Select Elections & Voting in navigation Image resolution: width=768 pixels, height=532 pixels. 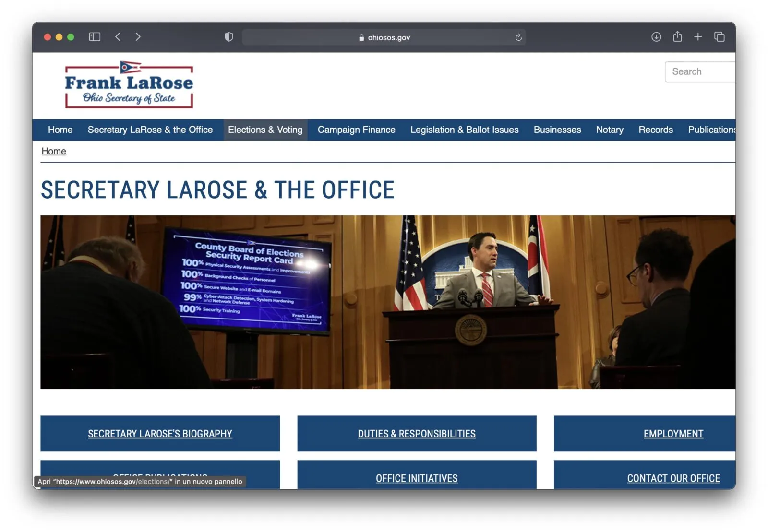tap(265, 130)
